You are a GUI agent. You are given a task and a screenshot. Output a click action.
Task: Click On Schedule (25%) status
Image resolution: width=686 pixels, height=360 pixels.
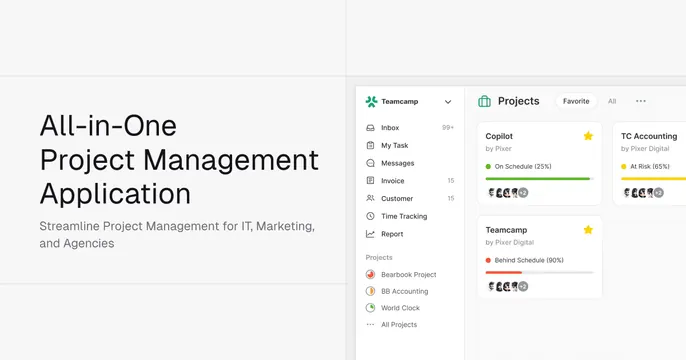(x=518, y=166)
